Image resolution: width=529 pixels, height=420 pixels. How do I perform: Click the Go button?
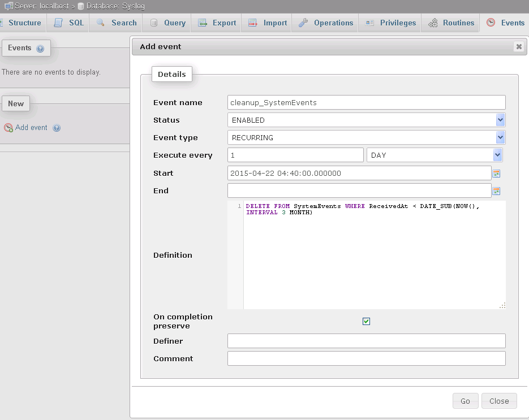click(x=465, y=401)
